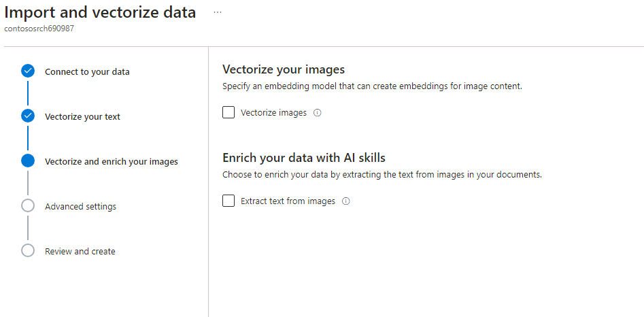This screenshot has height=317, width=644.
Task: Select Vectorize and enrich your images step
Action: [112, 161]
